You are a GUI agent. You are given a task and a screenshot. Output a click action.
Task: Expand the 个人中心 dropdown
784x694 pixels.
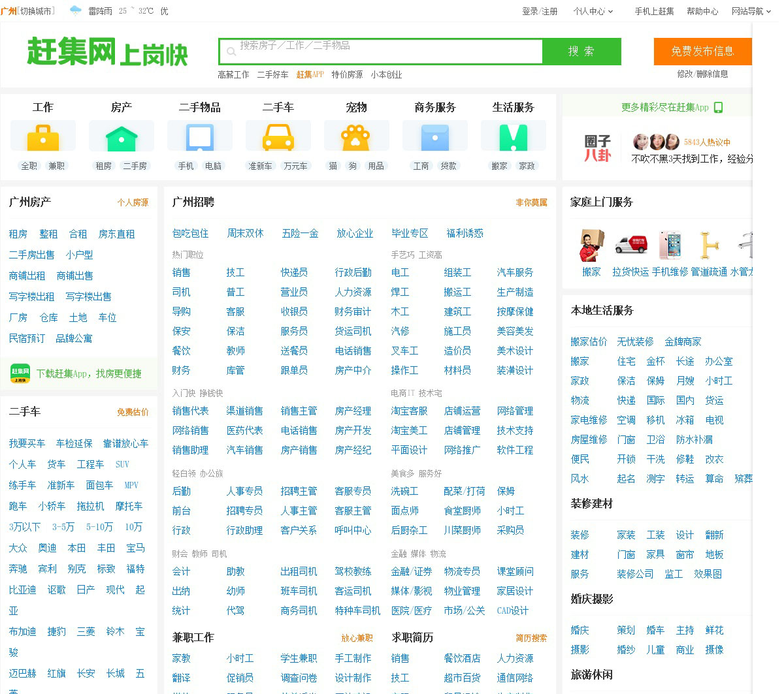593,11
